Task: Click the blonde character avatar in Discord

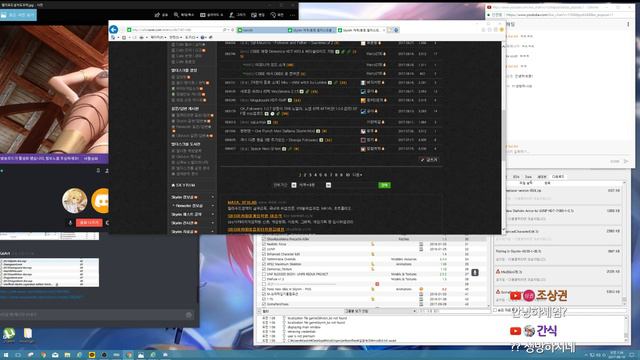Action: (x=75, y=200)
